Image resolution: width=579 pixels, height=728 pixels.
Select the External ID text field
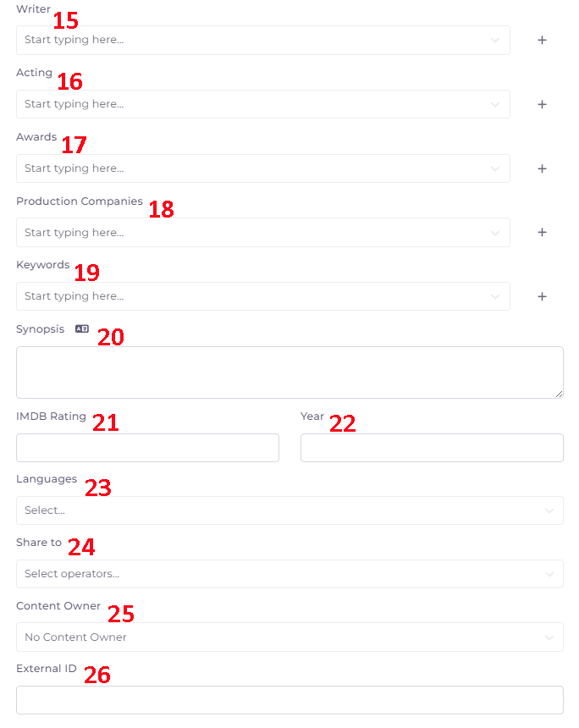click(289, 700)
